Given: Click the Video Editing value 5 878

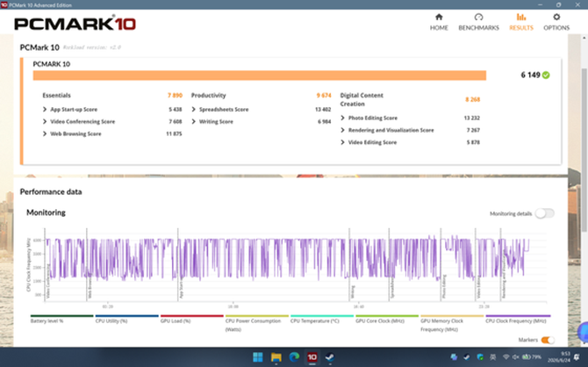Looking at the screenshot, I should 473,142.
